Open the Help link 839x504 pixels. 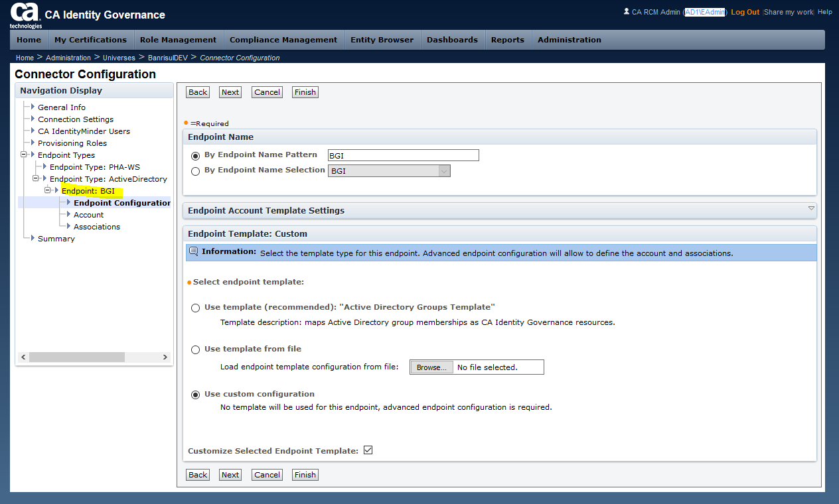[x=825, y=12]
